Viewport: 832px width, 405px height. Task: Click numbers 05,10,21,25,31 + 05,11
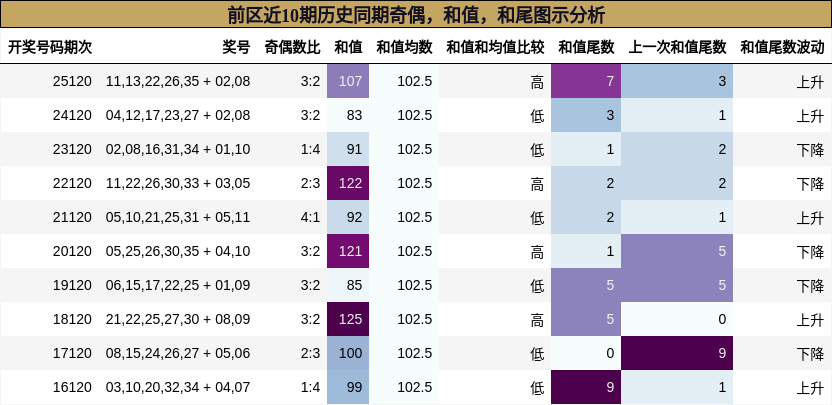coord(178,217)
